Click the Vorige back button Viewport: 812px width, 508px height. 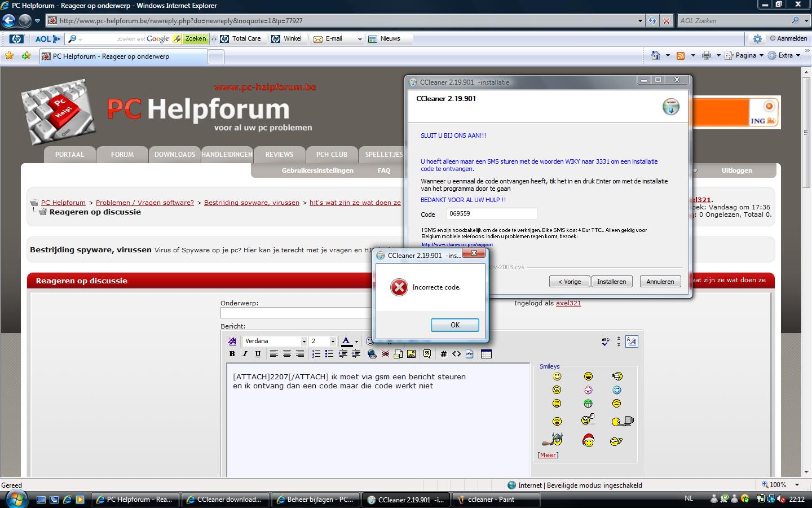[570, 282]
